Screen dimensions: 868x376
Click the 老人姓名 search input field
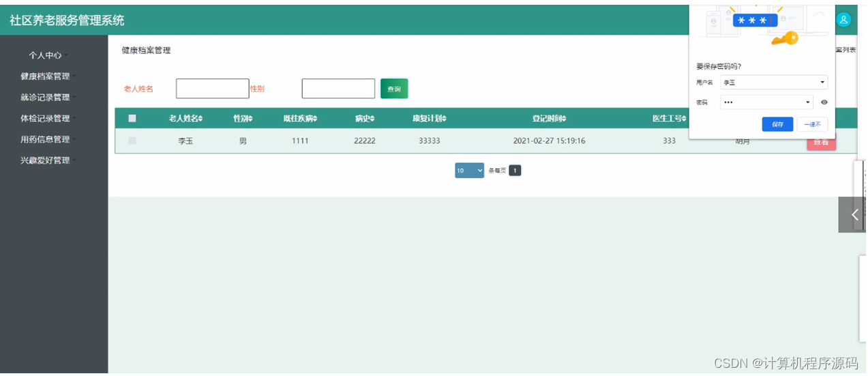coord(213,89)
